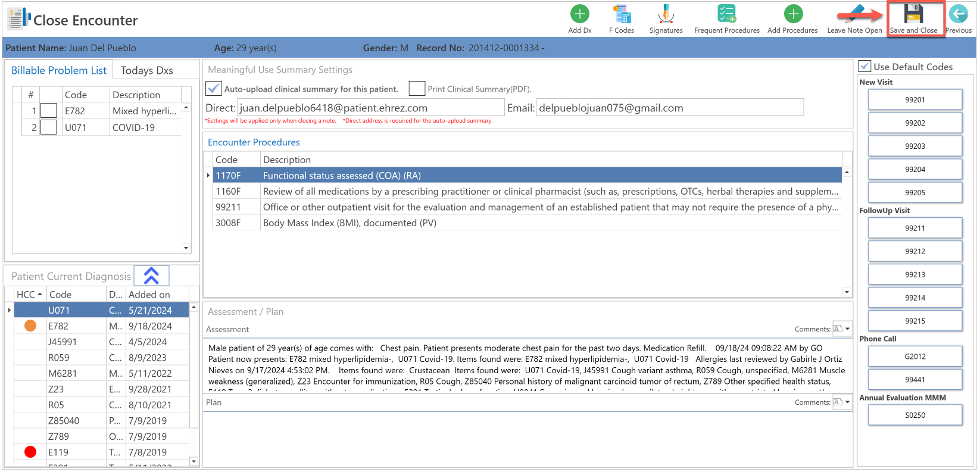Viewport: 980px width, 472px height.
Task: Switch to Todays Dxs tab
Action: [x=147, y=70]
